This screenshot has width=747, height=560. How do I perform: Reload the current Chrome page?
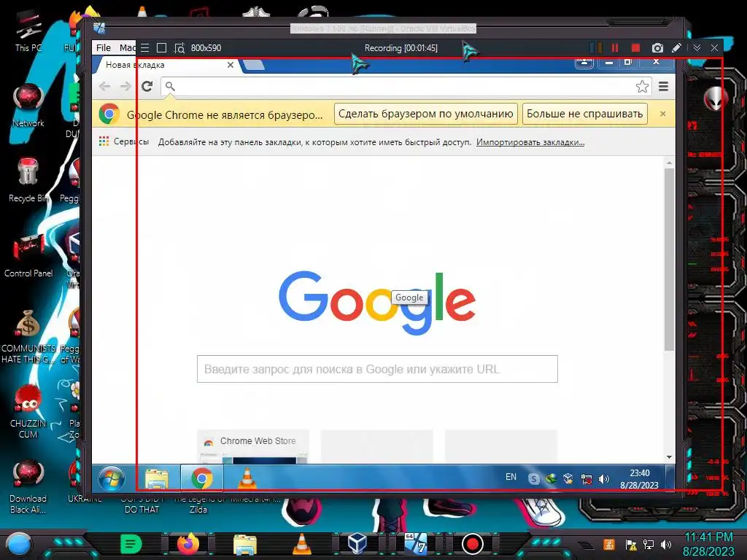[147, 86]
